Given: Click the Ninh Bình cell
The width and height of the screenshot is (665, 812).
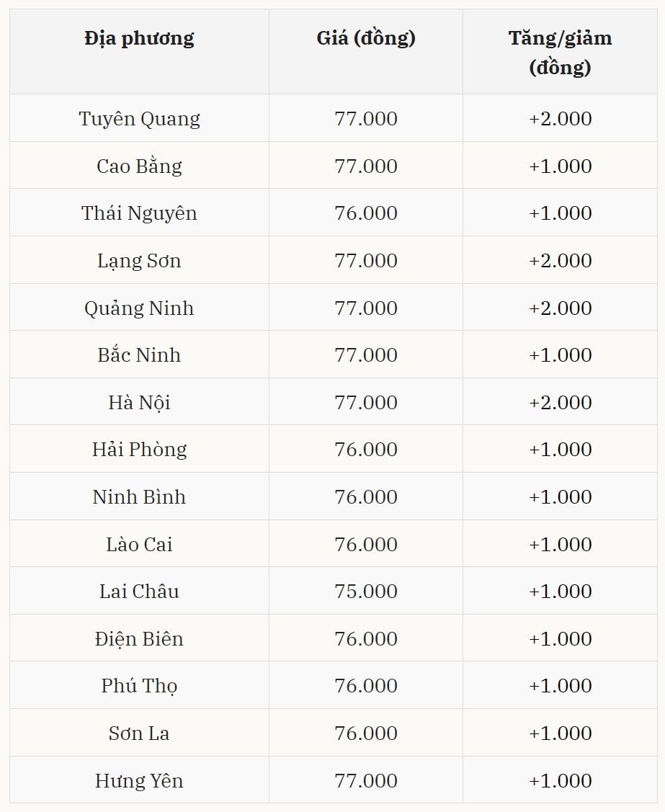Looking at the screenshot, I should coord(139,496).
